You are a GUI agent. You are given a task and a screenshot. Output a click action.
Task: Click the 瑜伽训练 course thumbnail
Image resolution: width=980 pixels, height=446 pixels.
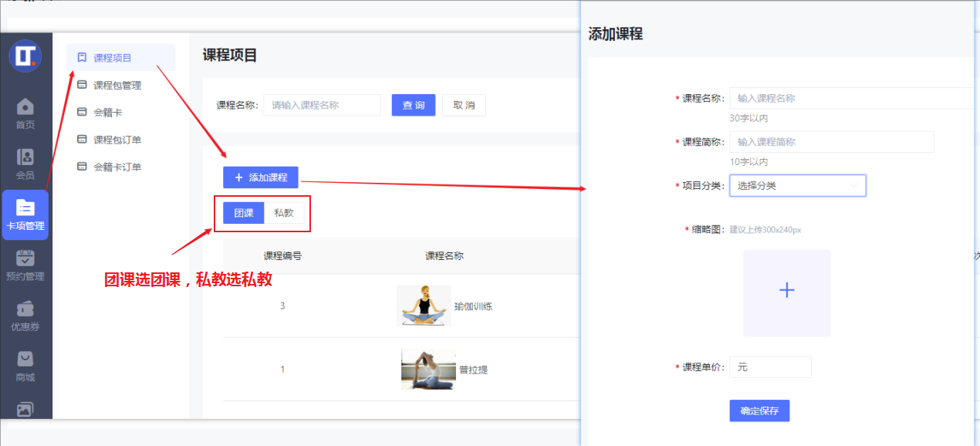coord(424,305)
